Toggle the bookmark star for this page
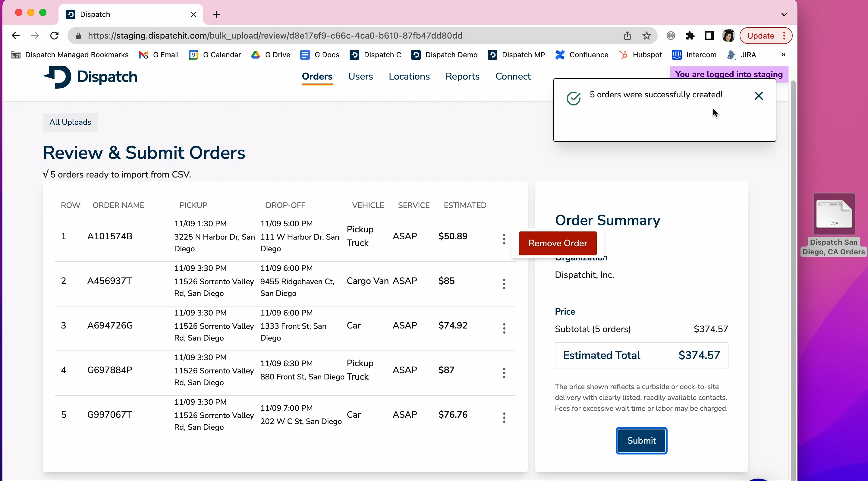Viewport: 868px width, 481px height. click(646, 35)
